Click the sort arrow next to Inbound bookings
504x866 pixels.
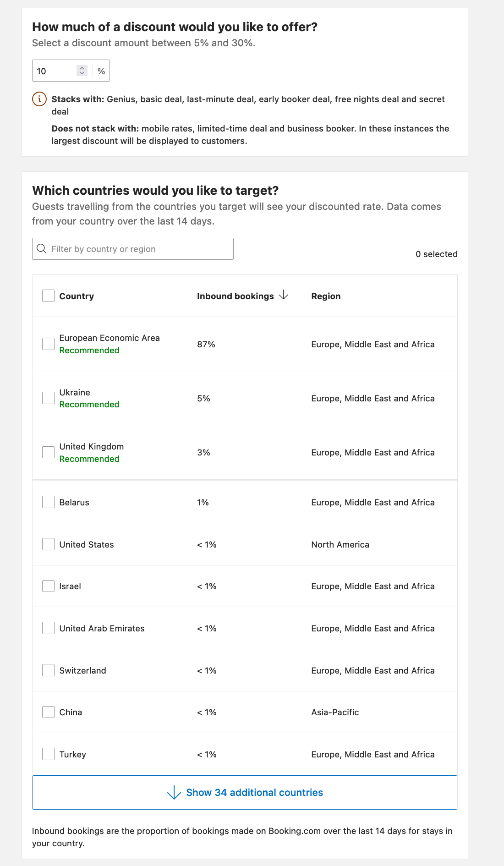point(284,296)
